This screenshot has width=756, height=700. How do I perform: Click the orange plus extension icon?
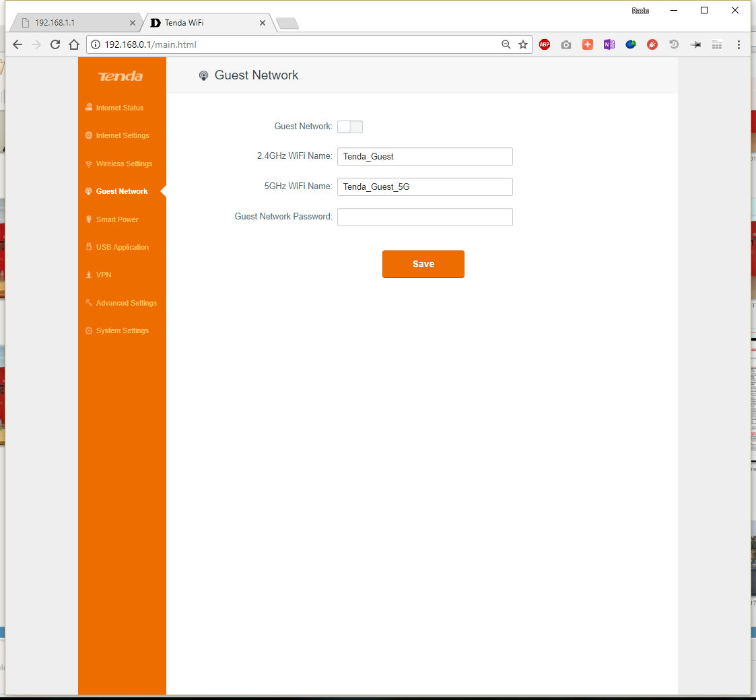587,44
